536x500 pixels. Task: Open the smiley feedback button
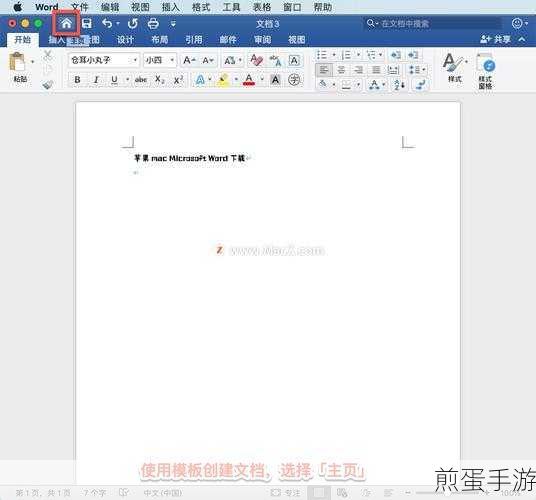517,23
